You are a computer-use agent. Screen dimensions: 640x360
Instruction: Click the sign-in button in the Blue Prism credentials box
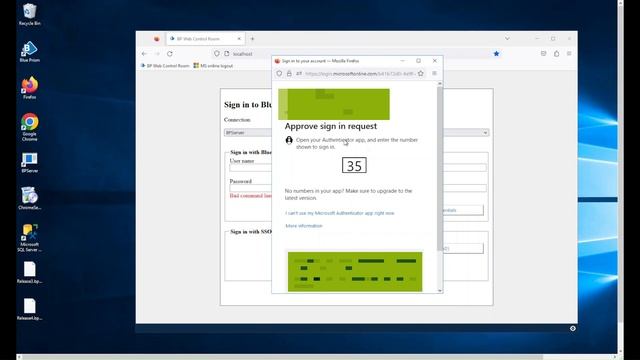pos(463,210)
